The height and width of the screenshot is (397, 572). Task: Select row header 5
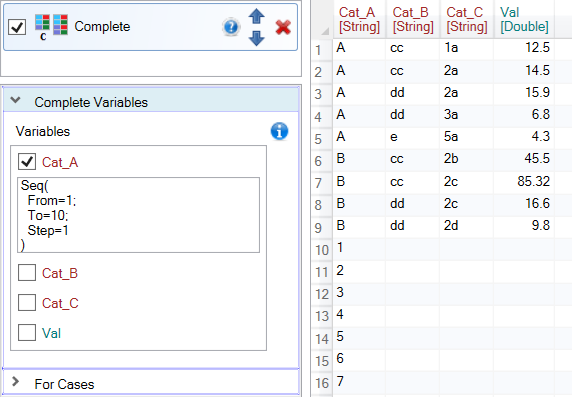click(x=322, y=138)
